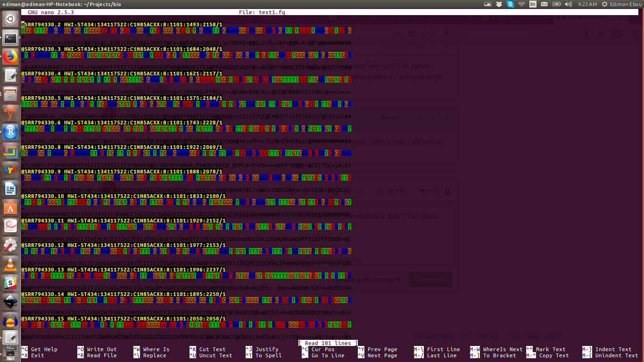Click the '^W Where Is' shortcut label
Image resolution: width=644 pixels, height=362 pixels.
151,349
